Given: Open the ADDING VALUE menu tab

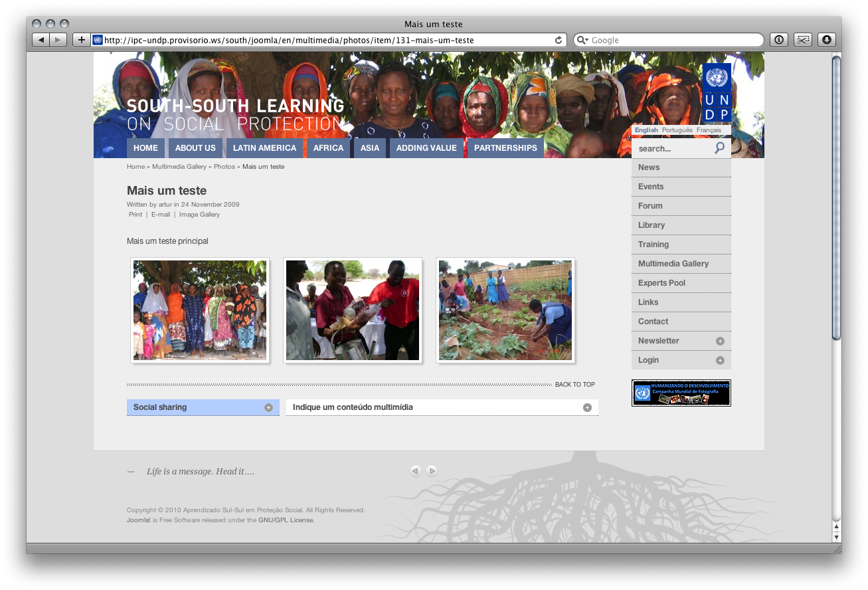Looking at the screenshot, I should point(426,148).
